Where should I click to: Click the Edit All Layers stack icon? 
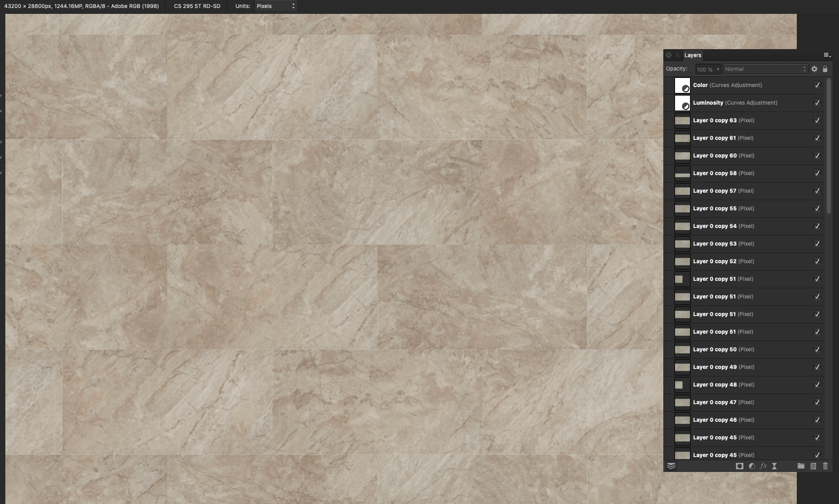click(671, 466)
